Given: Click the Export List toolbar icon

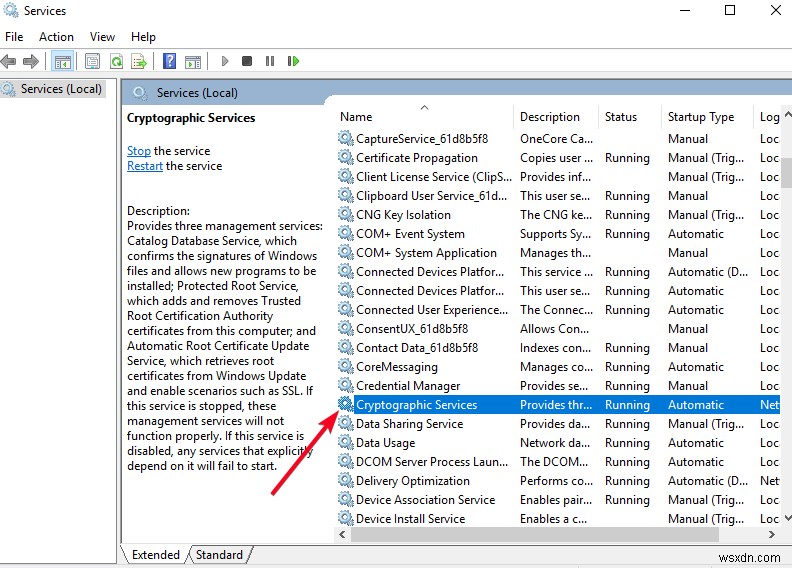Looking at the screenshot, I should click(x=139, y=62).
